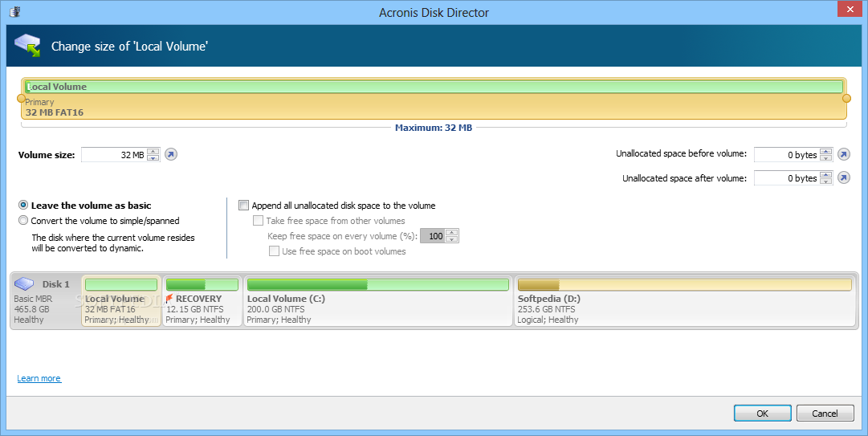The image size is (868, 436).
Task: Check Take free space from other volumes
Action: (258, 221)
